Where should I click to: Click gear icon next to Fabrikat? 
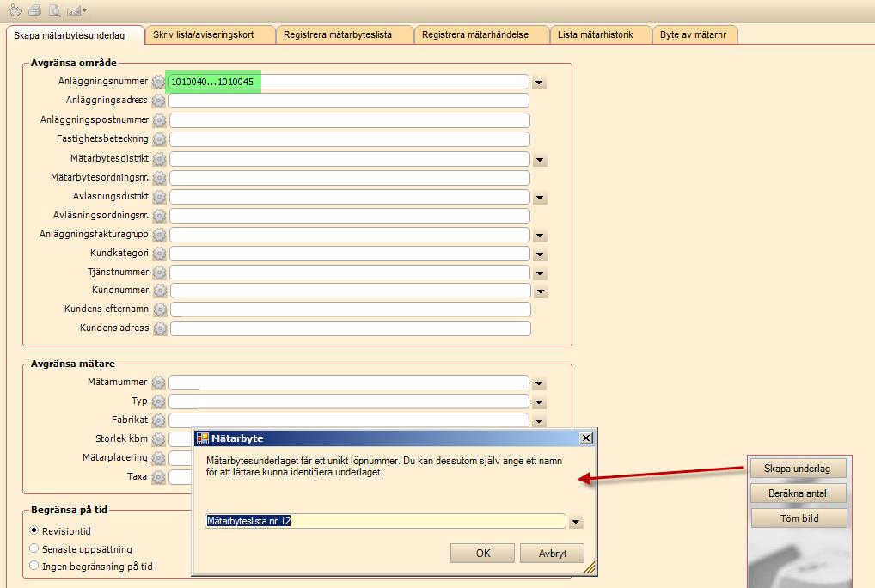click(x=158, y=420)
